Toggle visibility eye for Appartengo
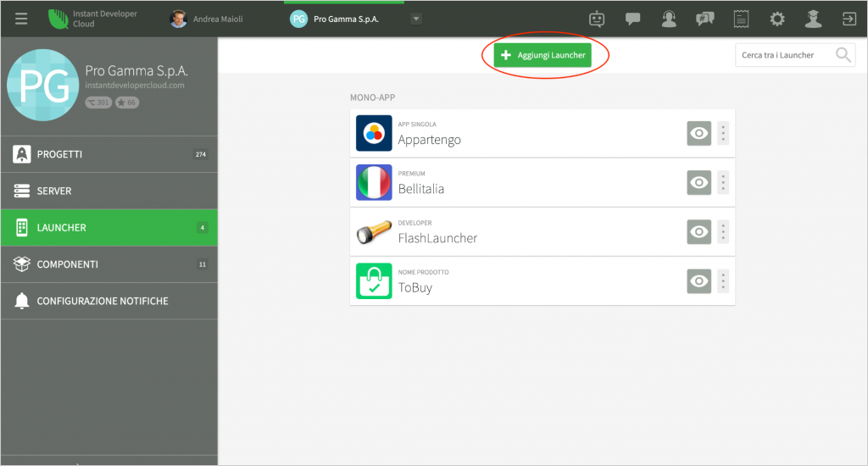 pyautogui.click(x=698, y=133)
